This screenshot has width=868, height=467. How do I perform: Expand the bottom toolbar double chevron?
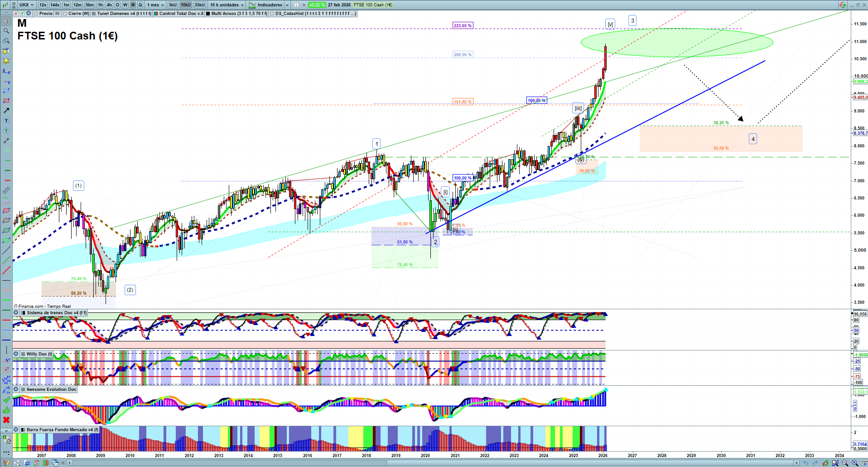click(63, 463)
